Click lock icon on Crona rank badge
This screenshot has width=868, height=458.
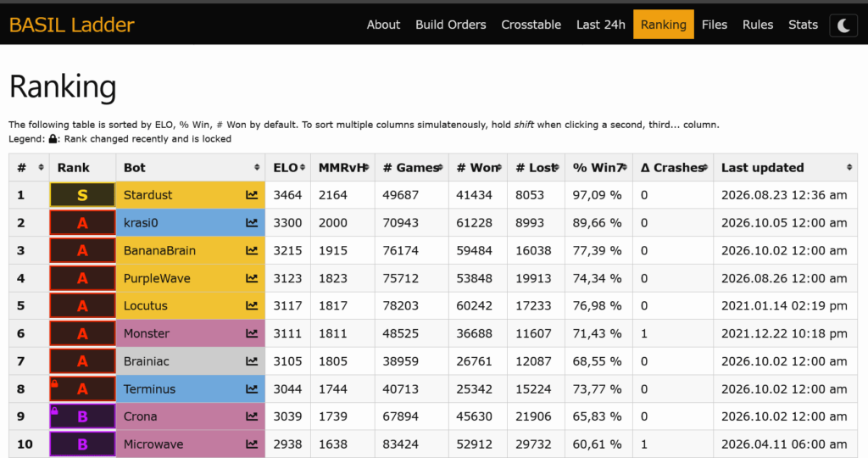click(54, 411)
